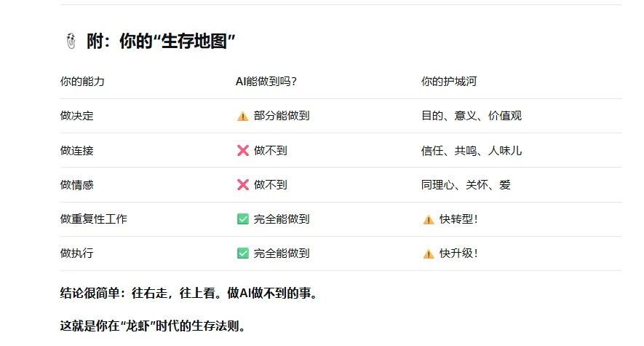Select the 你的护城河 column header
This screenshot has width=644, height=346.
[x=449, y=82]
